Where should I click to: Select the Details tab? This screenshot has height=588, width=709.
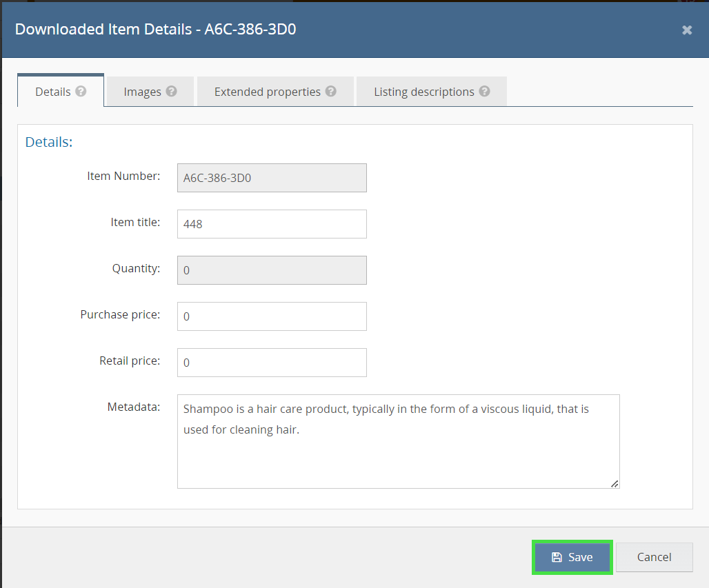(x=53, y=92)
